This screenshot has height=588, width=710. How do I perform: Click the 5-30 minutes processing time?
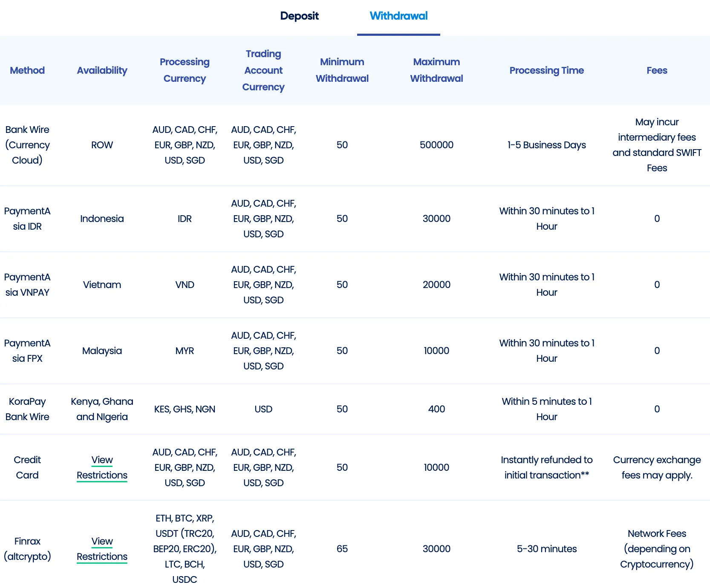coord(547,549)
